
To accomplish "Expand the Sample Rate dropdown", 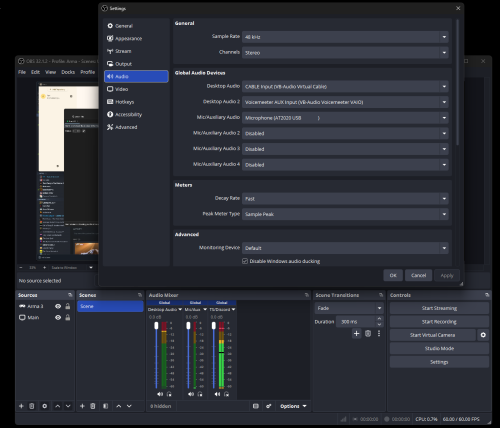I will [x=345, y=37].
